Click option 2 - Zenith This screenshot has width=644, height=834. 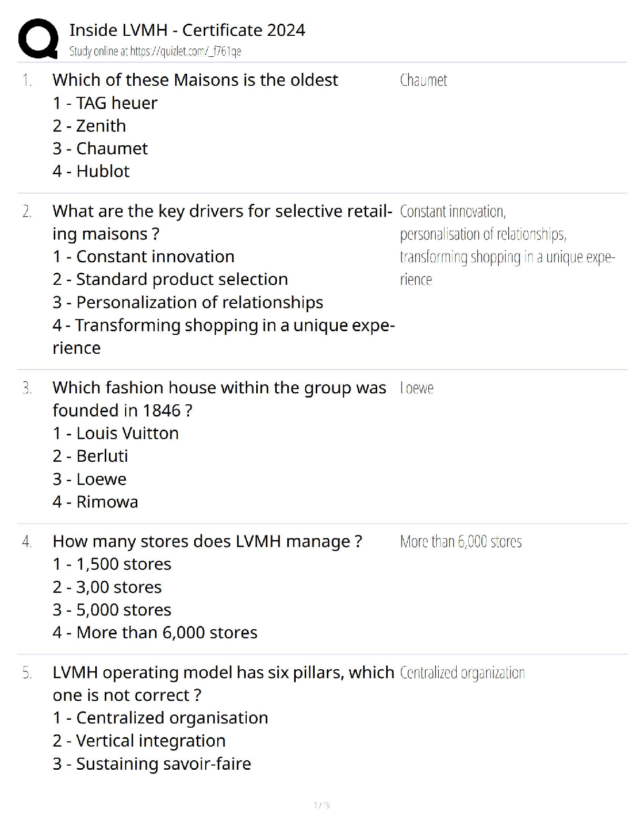(x=89, y=126)
